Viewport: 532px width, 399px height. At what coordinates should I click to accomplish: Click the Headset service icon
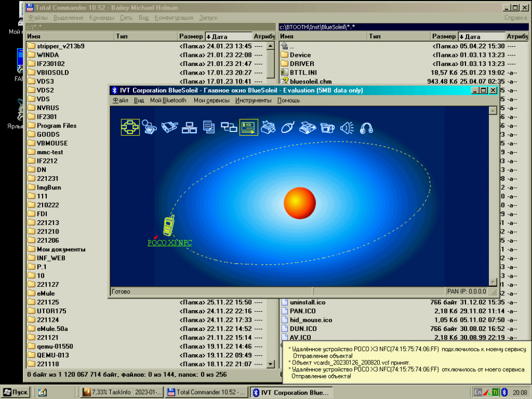click(x=367, y=128)
